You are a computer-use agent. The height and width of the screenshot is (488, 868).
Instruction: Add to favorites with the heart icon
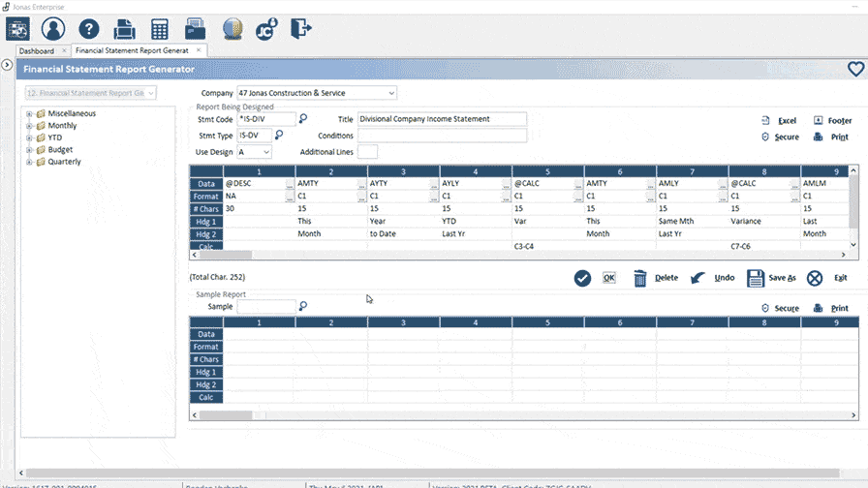855,69
